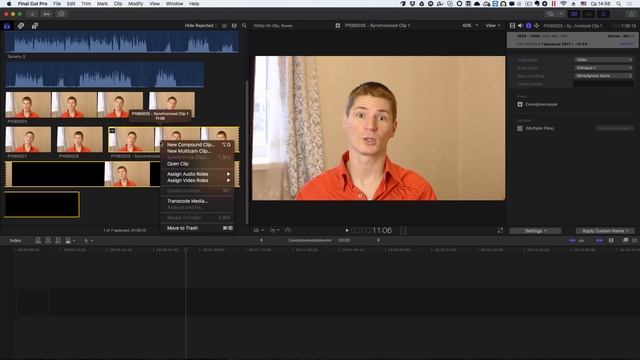Show the Photos and Audio sidebar
This screenshot has width=640, height=360.
click(x=21, y=26)
